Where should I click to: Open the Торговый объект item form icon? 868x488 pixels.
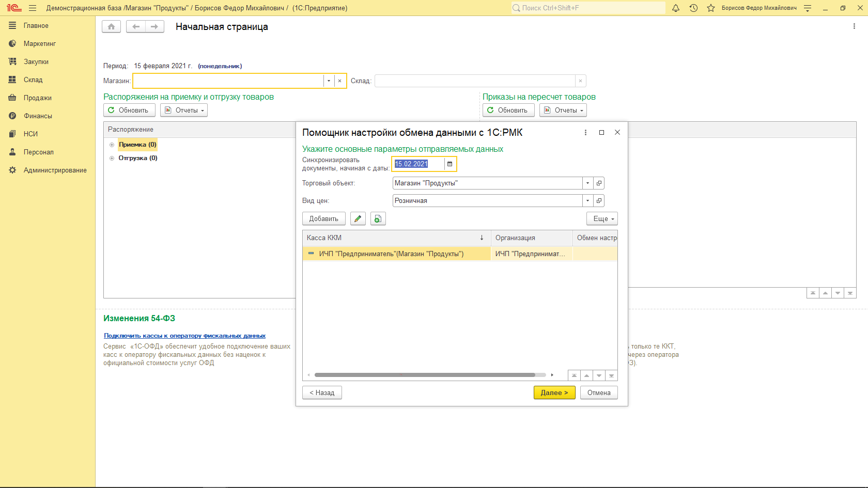coord(599,183)
